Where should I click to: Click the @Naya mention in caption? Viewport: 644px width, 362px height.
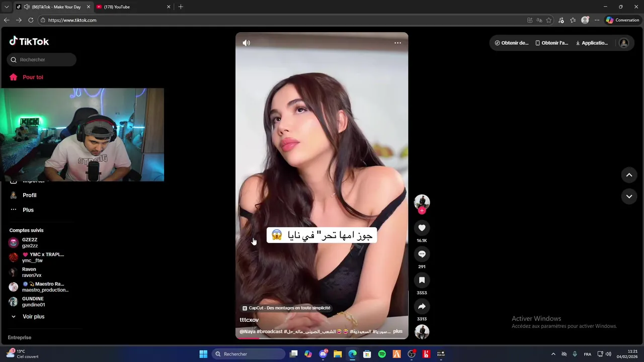[247, 332]
